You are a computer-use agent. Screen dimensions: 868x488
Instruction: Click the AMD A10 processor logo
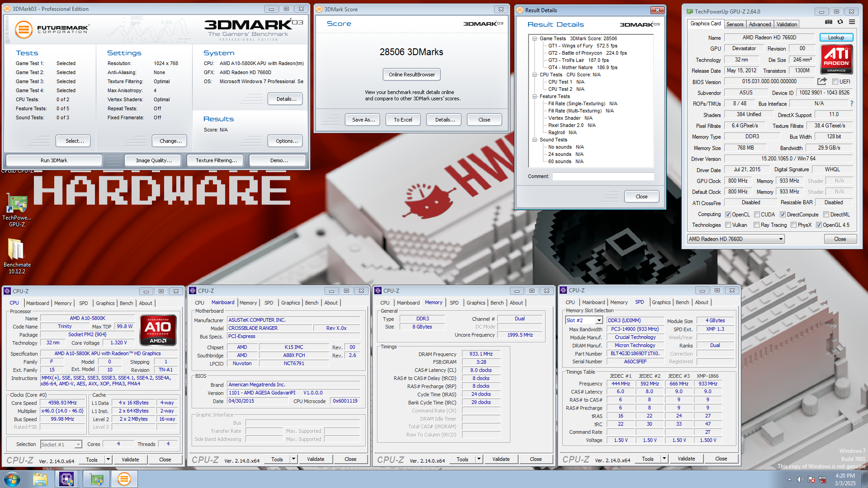158,330
